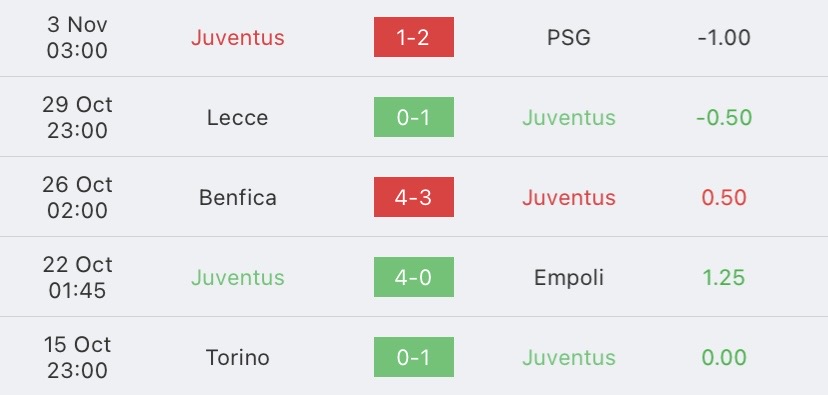Click red Juventus in Benfica match
Image resolution: width=828 pixels, height=395 pixels.
click(x=569, y=198)
